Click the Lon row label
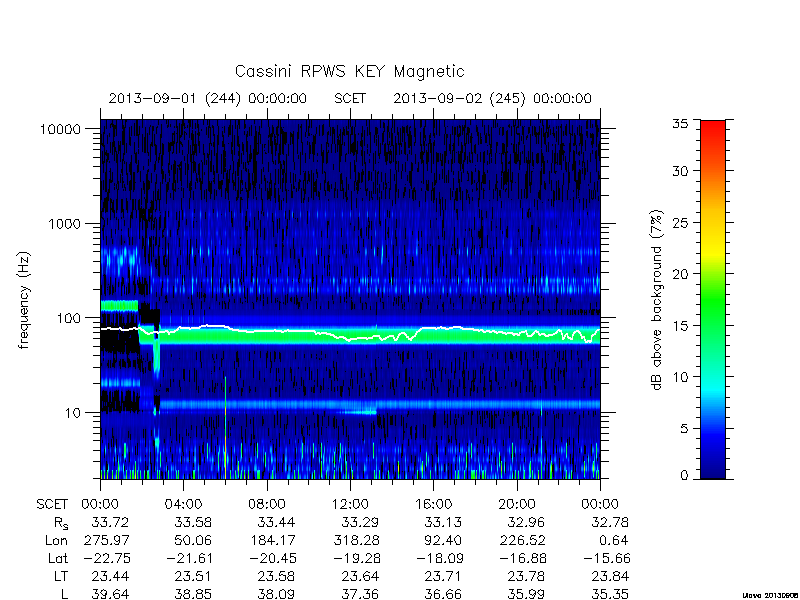This screenshot has height=600, width=800. 57,540
